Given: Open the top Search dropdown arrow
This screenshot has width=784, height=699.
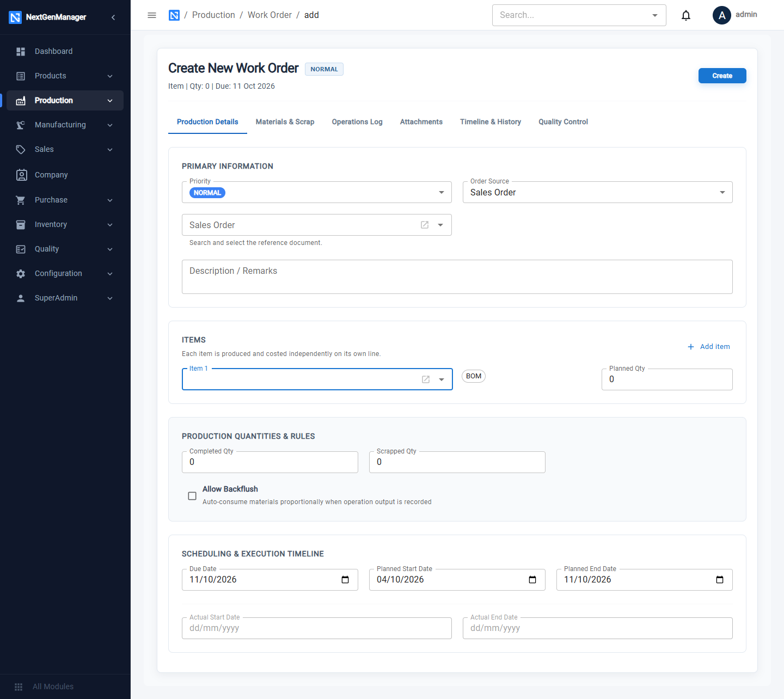Looking at the screenshot, I should click(x=655, y=15).
